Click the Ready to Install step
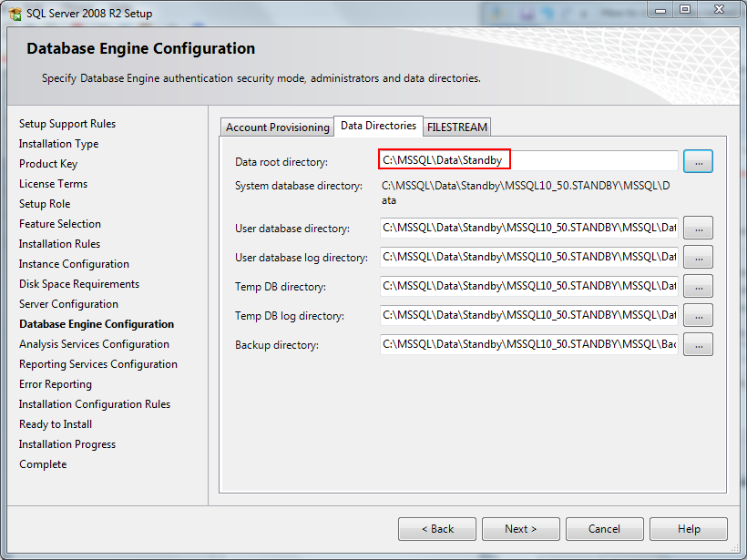Image resolution: width=747 pixels, height=560 pixels. [56, 423]
